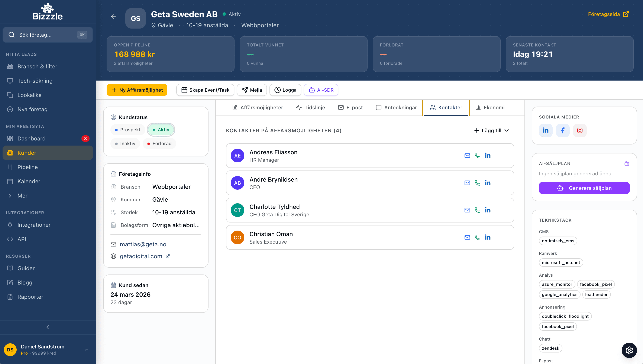
Task: Open LinkedIn social media icon
Action: click(545, 130)
